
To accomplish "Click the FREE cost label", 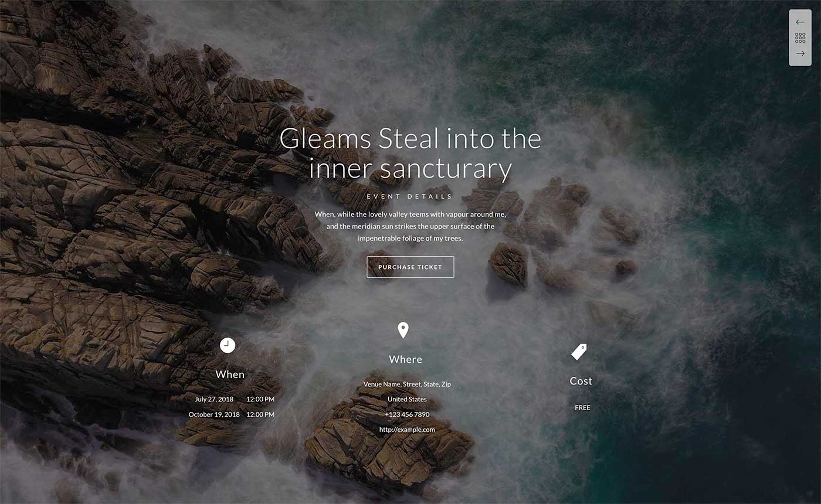I will 582,408.
